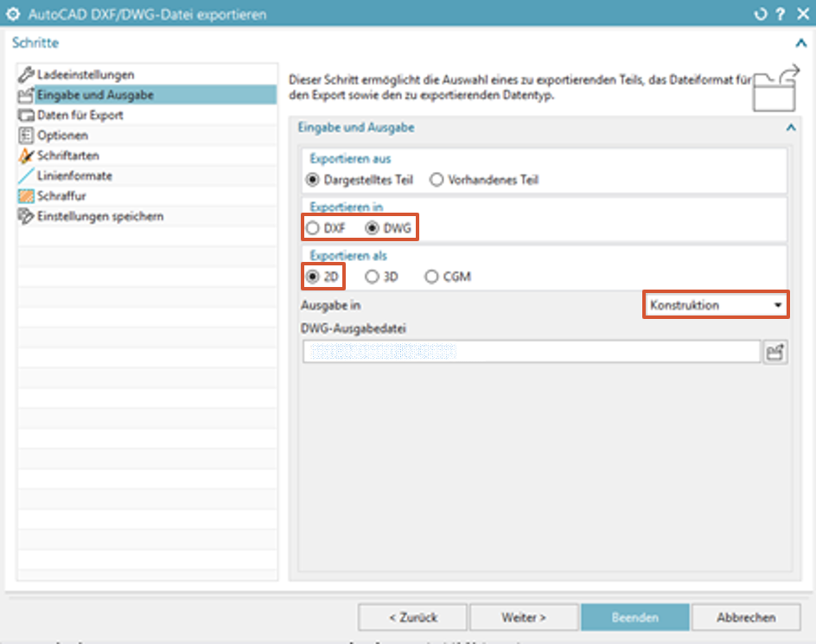Open the Ausgabe in Konstruktion dropdown
The width and height of the screenshot is (816, 644).
716,305
